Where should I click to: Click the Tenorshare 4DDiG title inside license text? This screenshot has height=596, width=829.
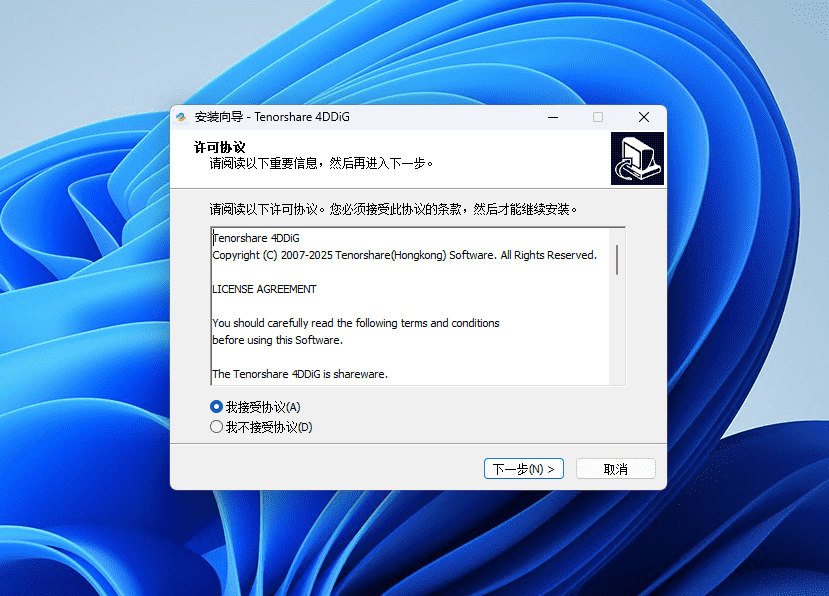coord(255,238)
